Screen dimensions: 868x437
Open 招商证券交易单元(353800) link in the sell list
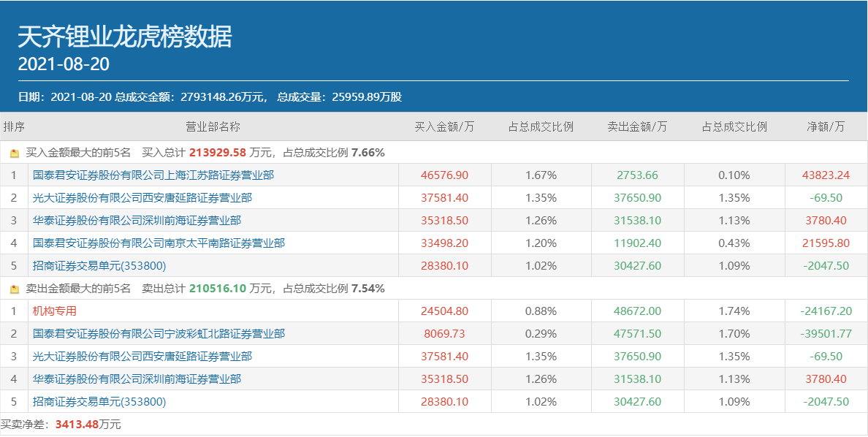click(99, 402)
